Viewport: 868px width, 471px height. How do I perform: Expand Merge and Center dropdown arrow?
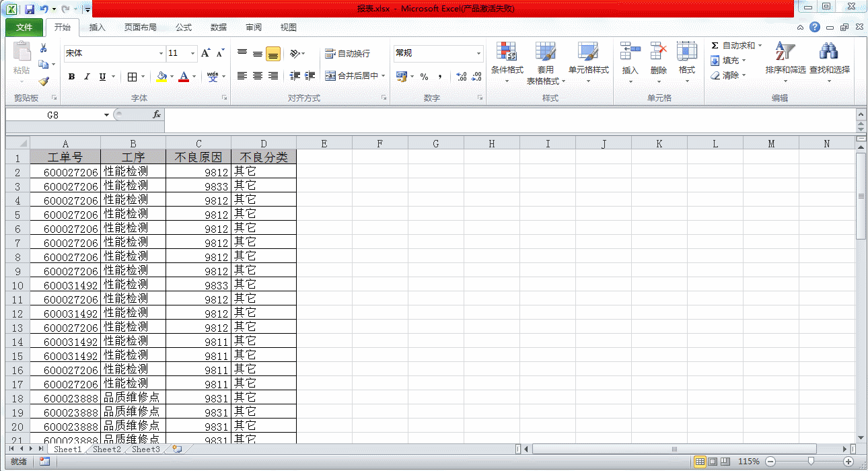point(384,76)
